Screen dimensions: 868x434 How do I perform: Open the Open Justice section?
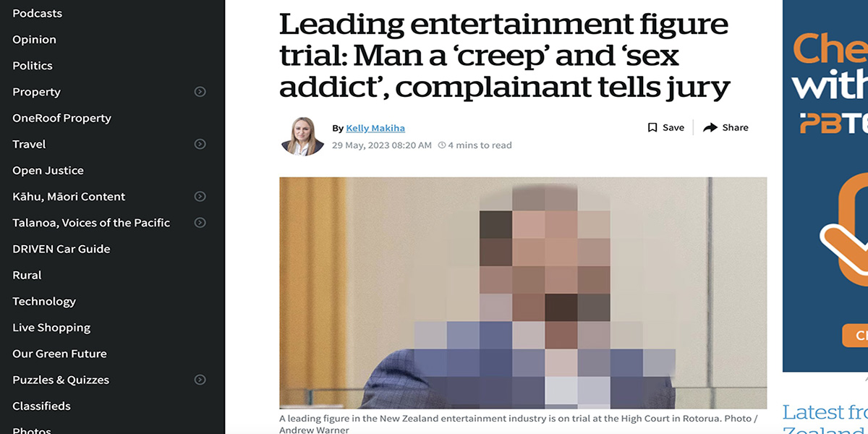pyautogui.click(x=48, y=171)
